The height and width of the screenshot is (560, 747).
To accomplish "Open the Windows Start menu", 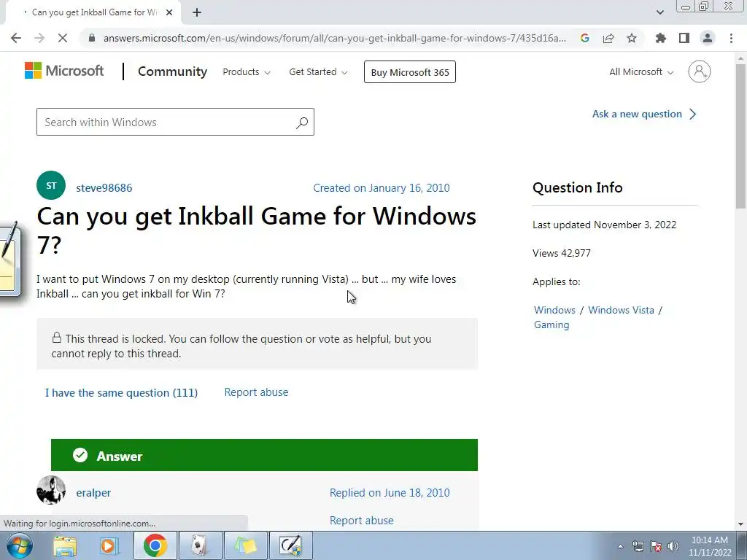I will coord(18,545).
